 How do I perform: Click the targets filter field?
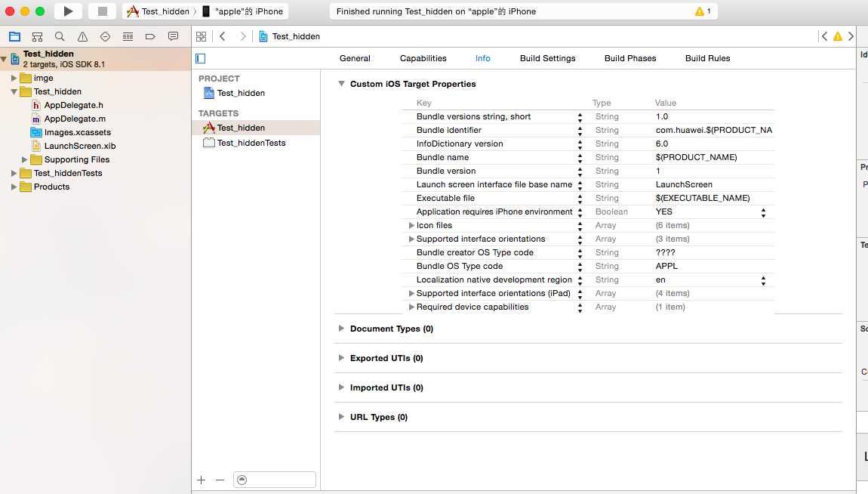275,480
